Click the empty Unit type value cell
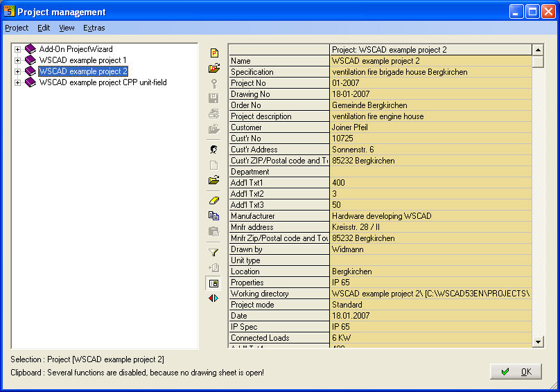Image resolution: width=560 pixels, height=392 pixels. 430,260
